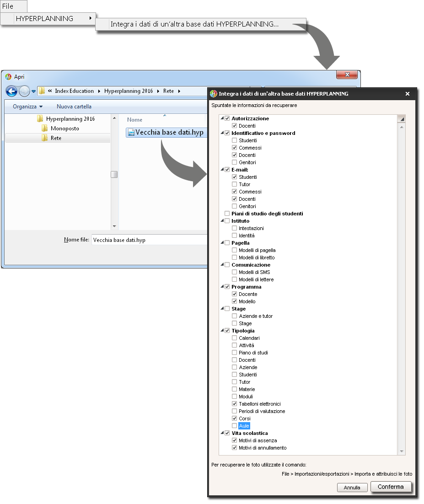Collapse the Comunicazione group
This screenshot has width=424, height=504.
[x=222, y=264]
